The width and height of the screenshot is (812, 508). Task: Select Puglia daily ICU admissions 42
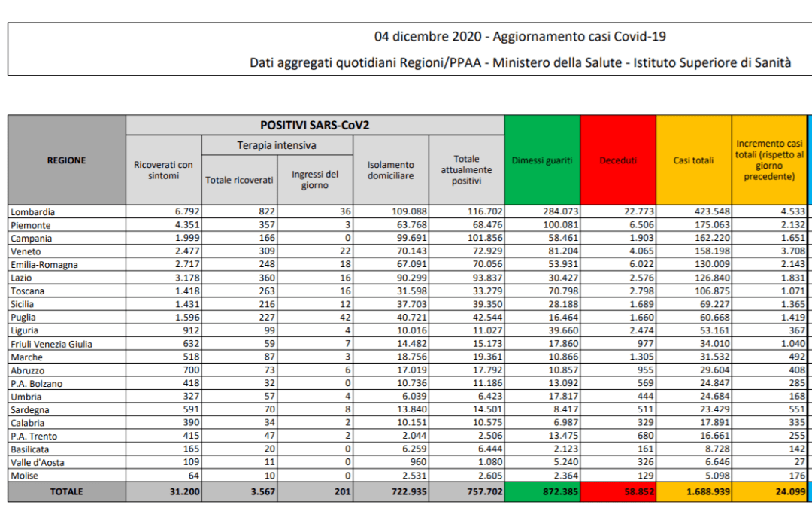[345, 318]
